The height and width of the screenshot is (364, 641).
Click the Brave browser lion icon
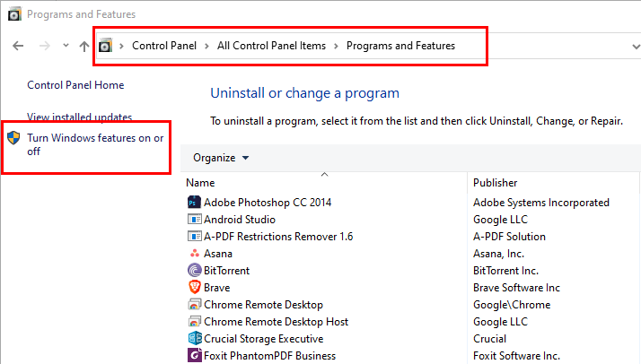tap(194, 288)
